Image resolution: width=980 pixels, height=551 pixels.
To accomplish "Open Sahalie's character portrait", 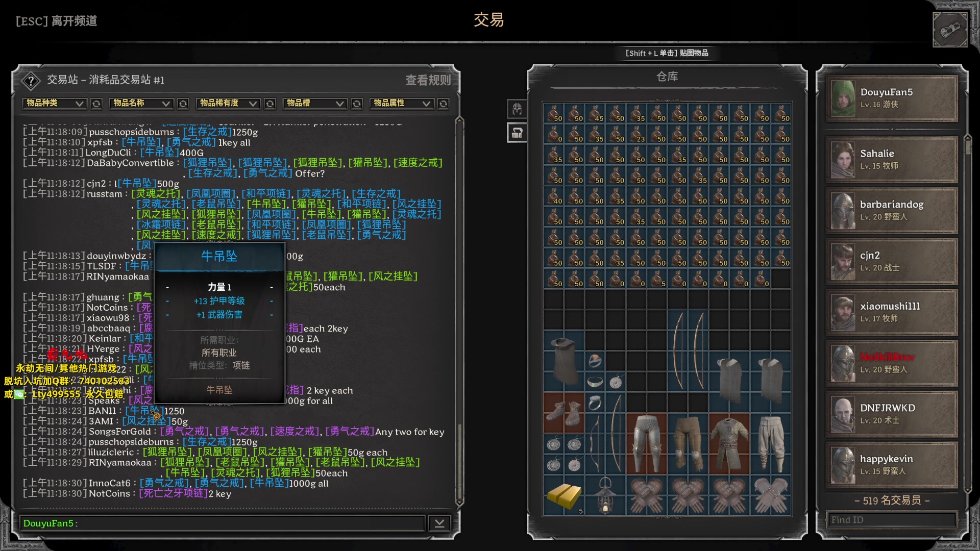I will [x=843, y=160].
